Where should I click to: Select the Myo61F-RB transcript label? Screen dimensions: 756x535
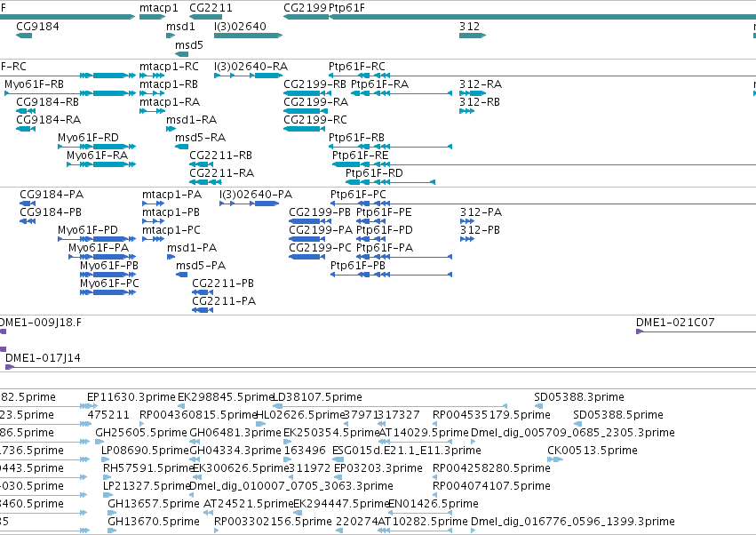[35, 84]
